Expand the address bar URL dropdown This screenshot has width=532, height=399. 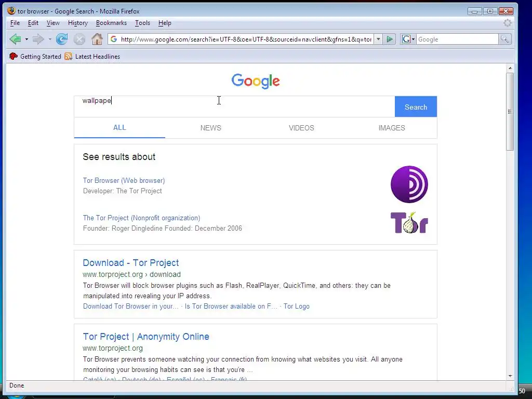coord(378,39)
